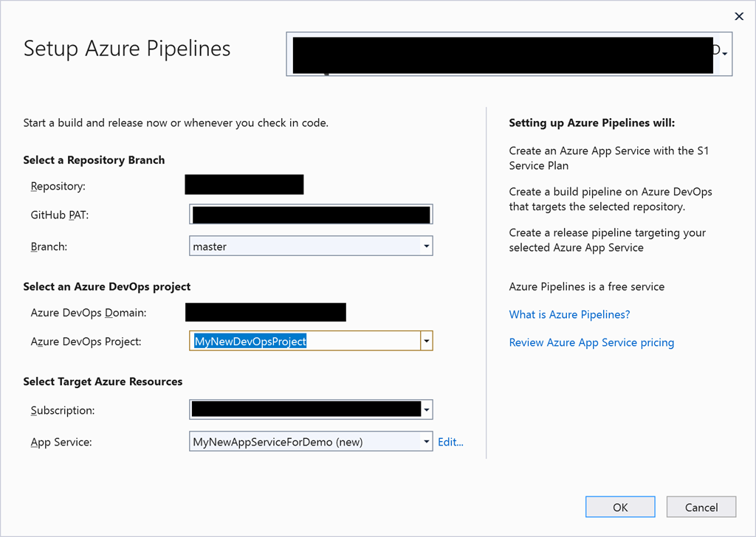Viewport: 756px width, 537px height.
Task: Click the Edit... link beside App Service
Action: click(450, 442)
